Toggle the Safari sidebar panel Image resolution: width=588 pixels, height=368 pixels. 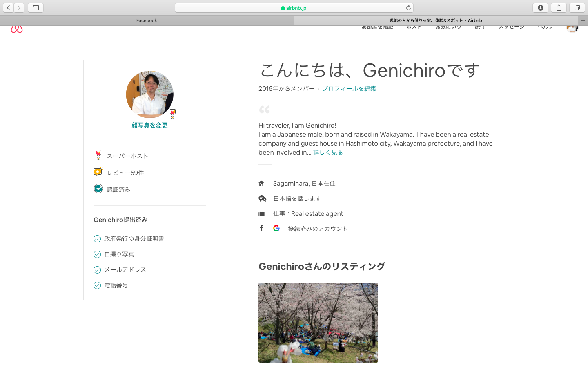[36, 8]
